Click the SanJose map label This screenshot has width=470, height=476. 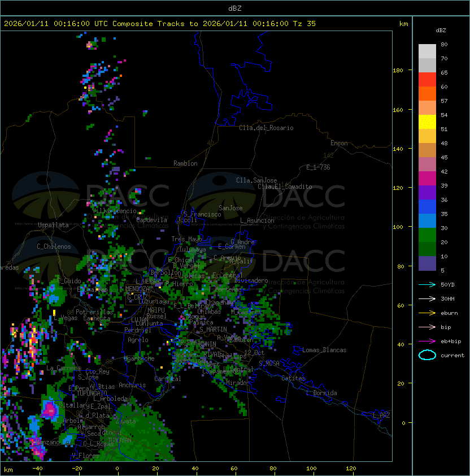230,208
